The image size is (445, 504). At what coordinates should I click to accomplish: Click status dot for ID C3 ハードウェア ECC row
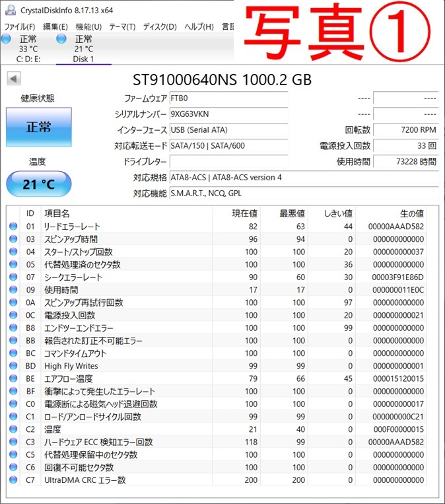[13, 442]
